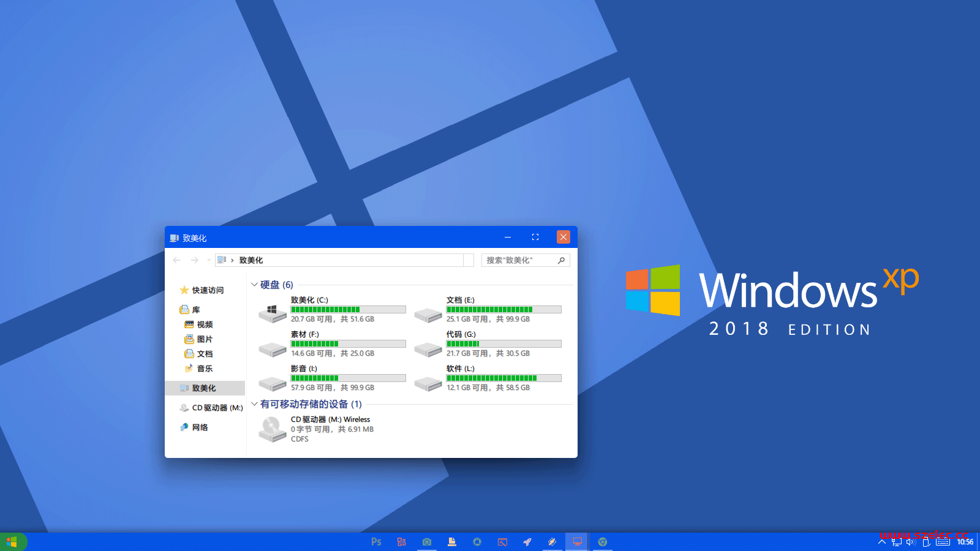Select 致美化 in the navigation pane

(205, 388)
